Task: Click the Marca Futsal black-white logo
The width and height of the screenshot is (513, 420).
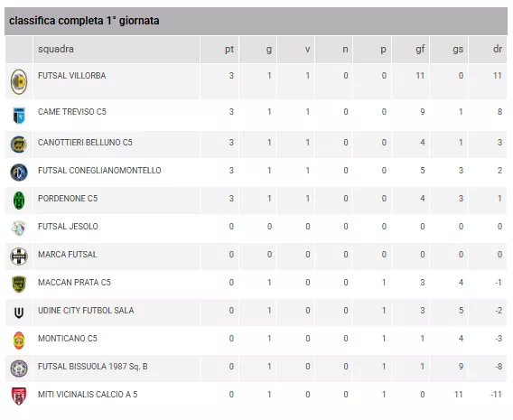Action: click(19, 257)
